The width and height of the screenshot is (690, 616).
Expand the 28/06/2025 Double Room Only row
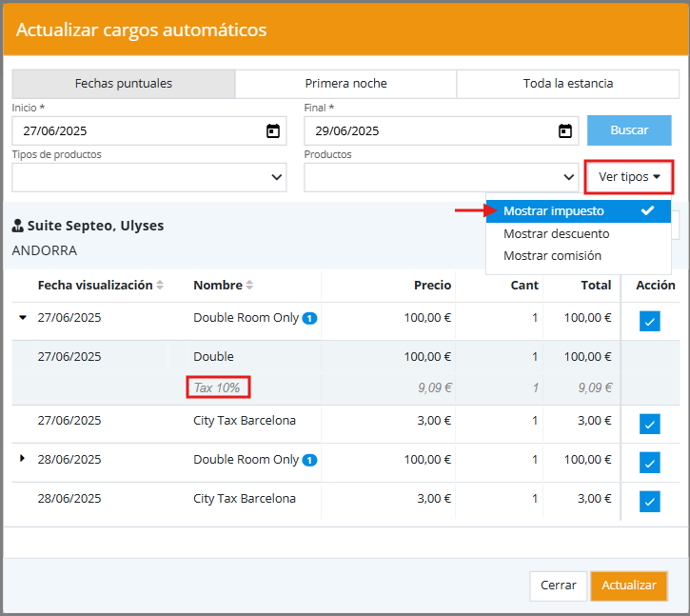coord(23,459)
